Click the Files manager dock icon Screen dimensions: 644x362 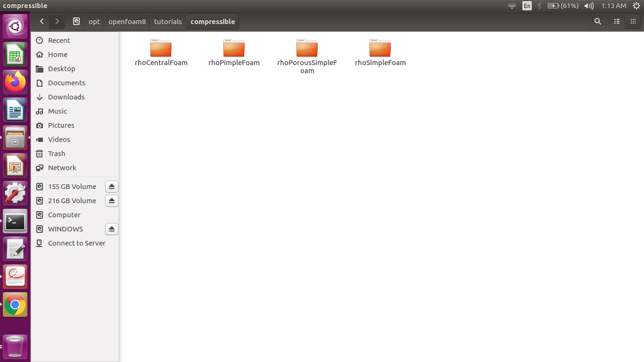tap(15, 138)
